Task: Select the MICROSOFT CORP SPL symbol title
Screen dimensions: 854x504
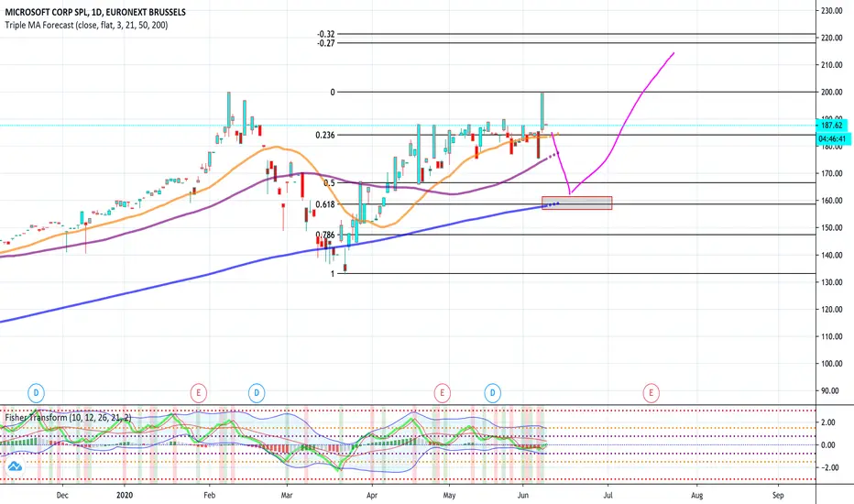Action: tap(95, 12)
